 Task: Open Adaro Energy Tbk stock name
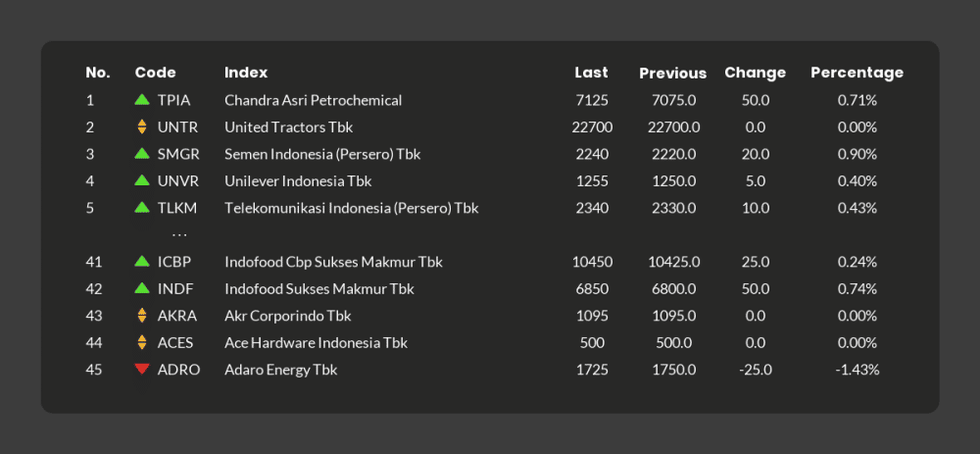pos(280,370)
